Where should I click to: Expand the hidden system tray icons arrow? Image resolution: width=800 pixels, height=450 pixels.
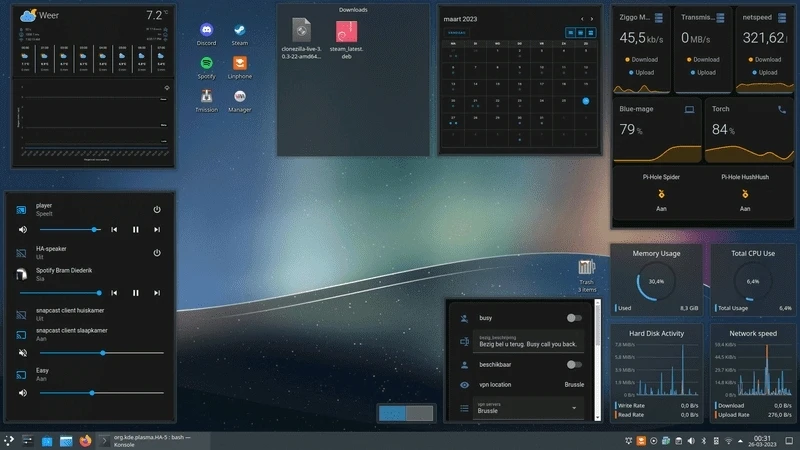pos(739,440)
